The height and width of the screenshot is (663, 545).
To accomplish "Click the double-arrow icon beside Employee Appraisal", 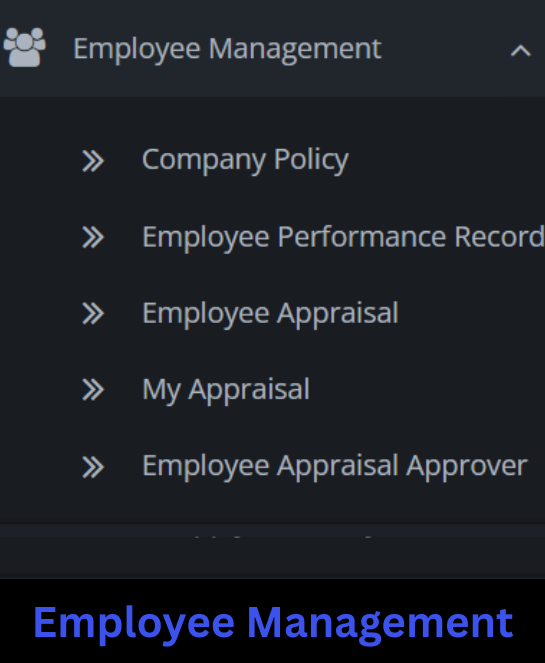I will click(93, 314).
